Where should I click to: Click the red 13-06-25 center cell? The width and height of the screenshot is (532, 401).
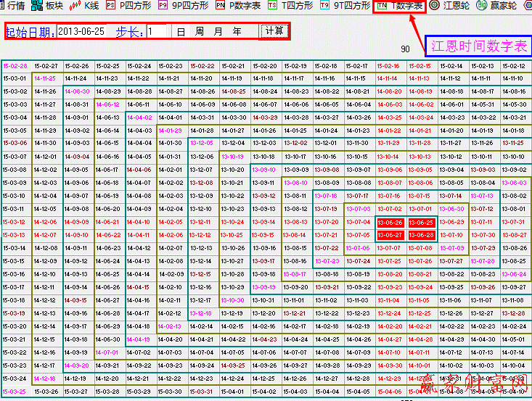421,223
